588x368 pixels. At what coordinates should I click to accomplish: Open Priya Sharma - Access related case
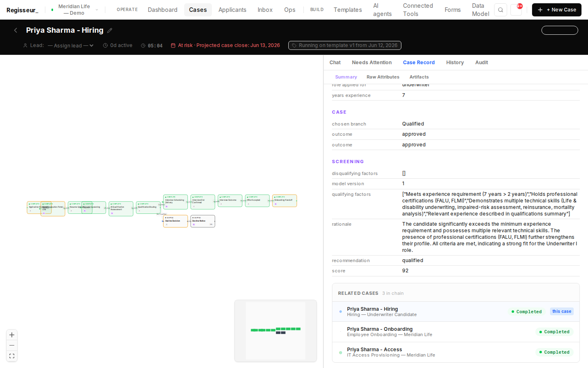point(455,352)
